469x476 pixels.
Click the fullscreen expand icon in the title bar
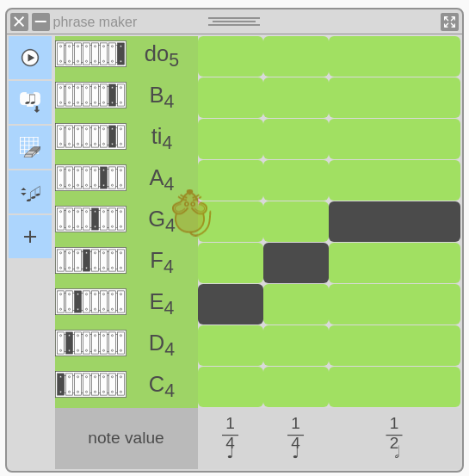tap(449, 22)
